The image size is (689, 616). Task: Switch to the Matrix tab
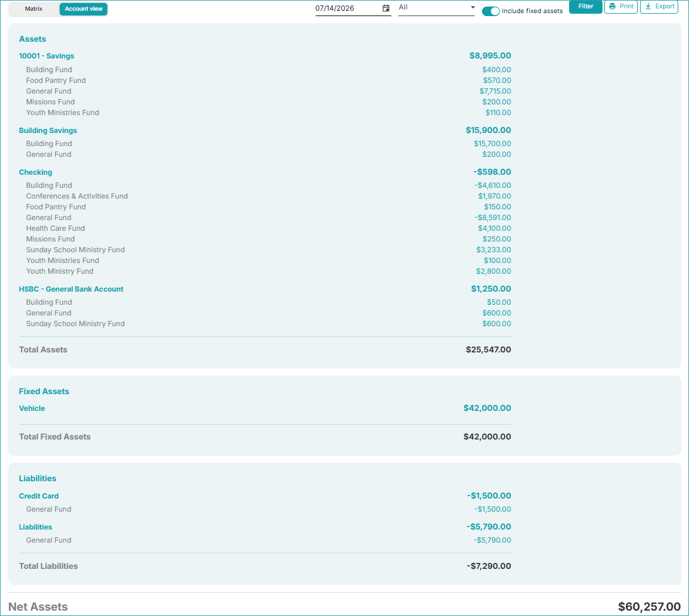click(x=34, y=9)
